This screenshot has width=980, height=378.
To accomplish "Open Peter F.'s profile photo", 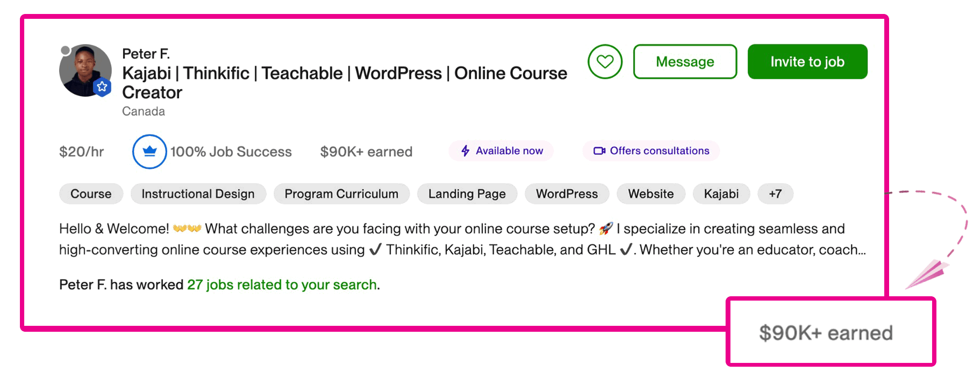I will point(85,70).
